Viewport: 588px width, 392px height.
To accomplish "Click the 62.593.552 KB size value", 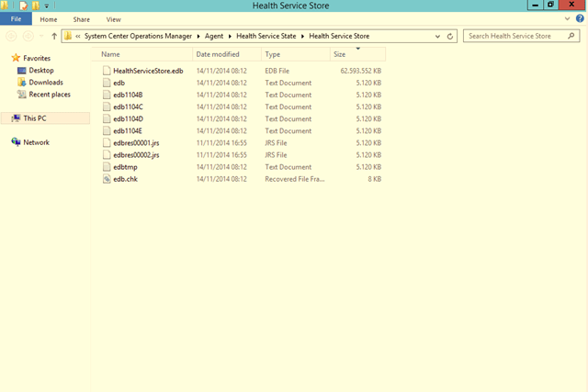I will tap(361, 71).
